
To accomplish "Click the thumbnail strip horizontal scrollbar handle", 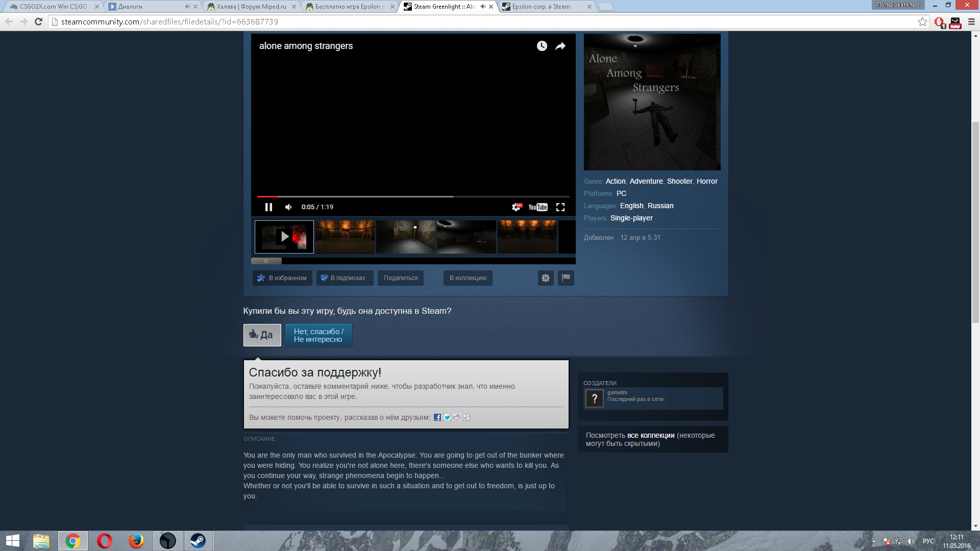I will coord(266,261).
